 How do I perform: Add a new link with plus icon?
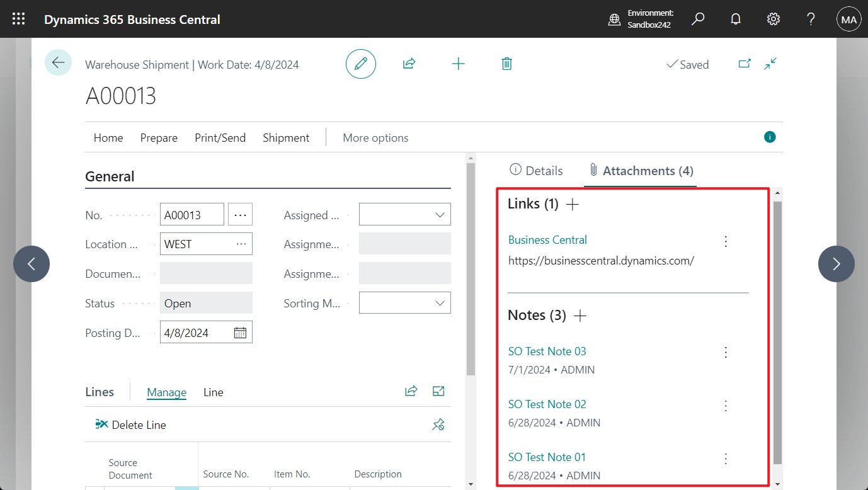(x=572, y=204)
